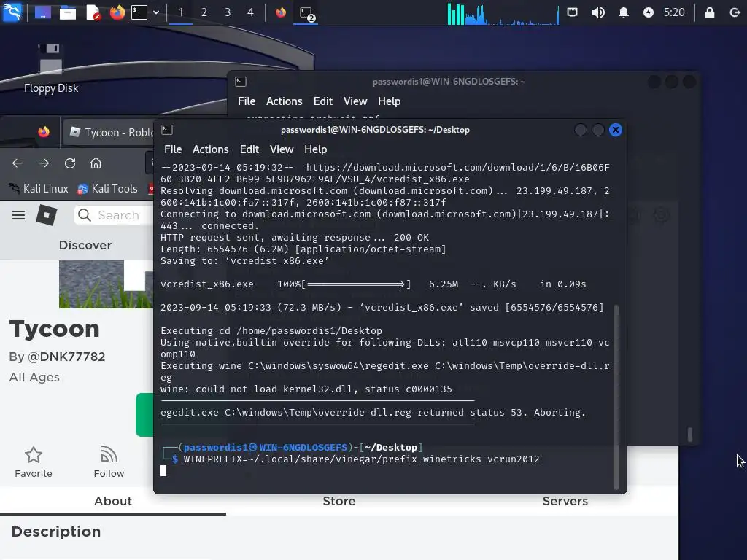
Task: Switch to workspace 4
Action: click(x=251, y=12)
